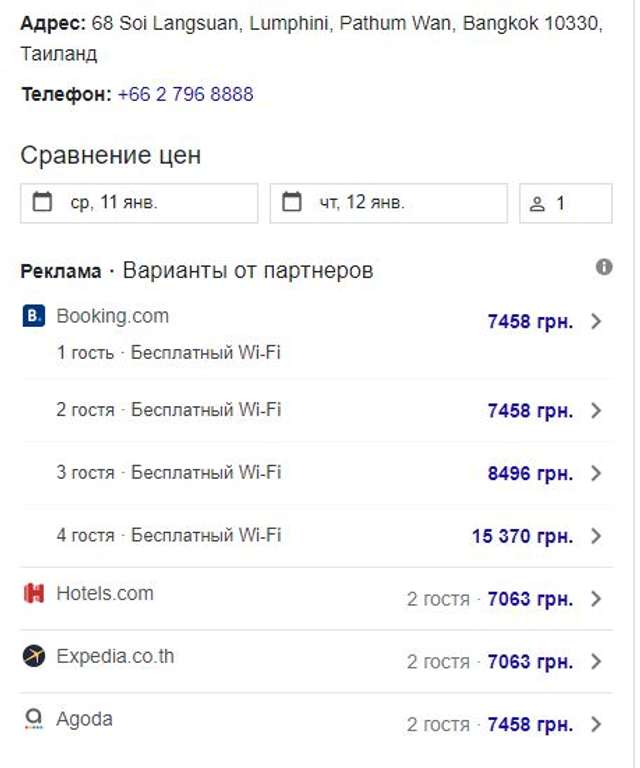Expand the 4 guests offer arrow
This screenshot has width=640, height=768.
point(597,536)
